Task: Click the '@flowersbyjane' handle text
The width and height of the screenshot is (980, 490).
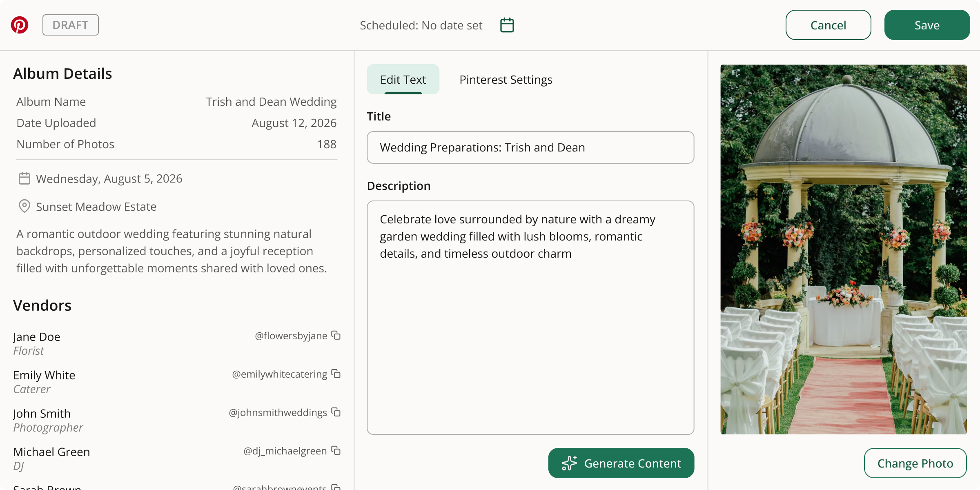Action: [291, 336]
